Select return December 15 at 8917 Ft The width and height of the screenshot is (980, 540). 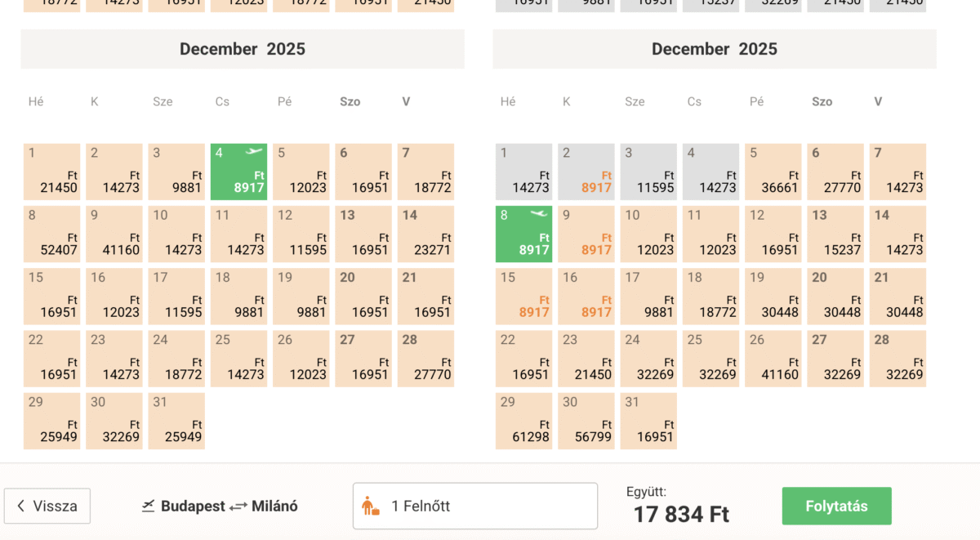(523, 297)
